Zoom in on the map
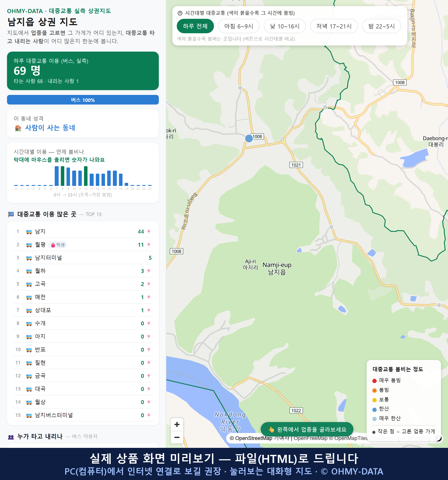448x480 pixels. 177,424
